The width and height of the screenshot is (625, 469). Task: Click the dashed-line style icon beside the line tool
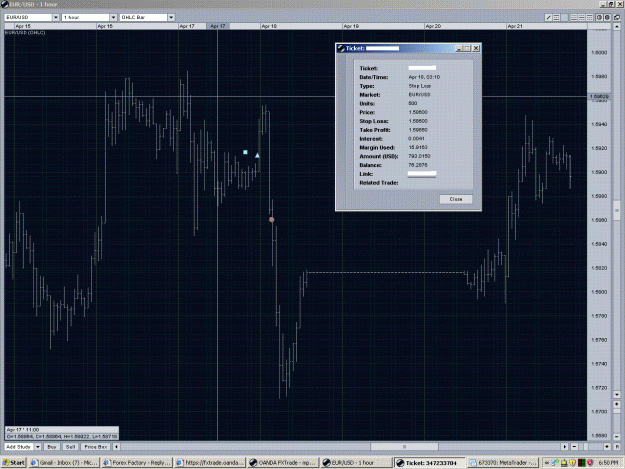(556, 17)
